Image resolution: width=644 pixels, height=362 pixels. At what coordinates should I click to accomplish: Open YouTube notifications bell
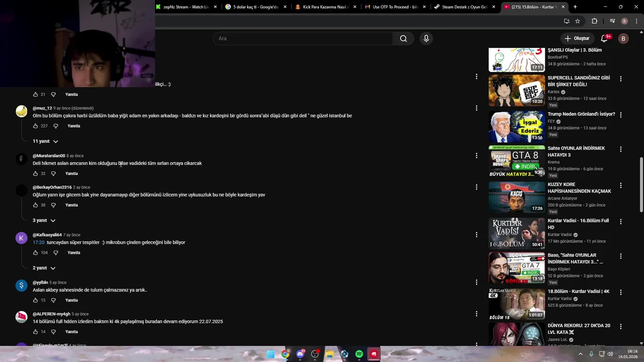(x=605, y=39)
